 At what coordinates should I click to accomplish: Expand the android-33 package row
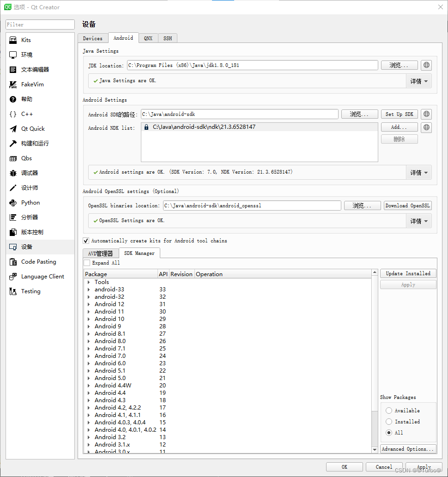coord(89,290)
